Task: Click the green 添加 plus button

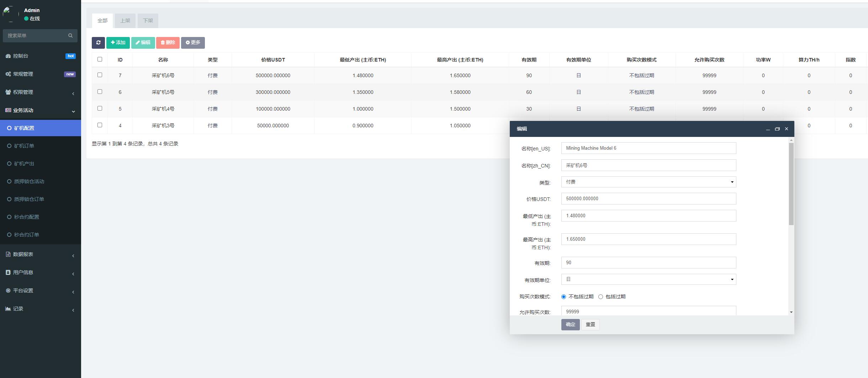Action: pos(118,43)
